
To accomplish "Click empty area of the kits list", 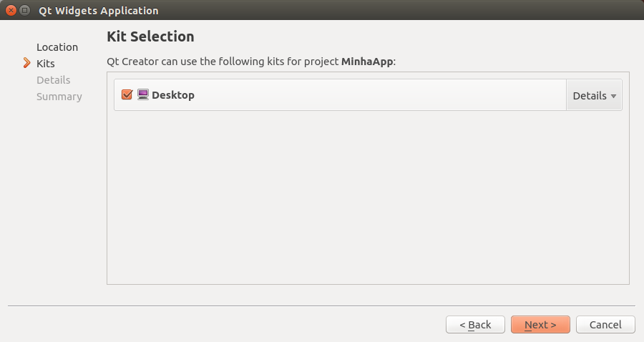I will [x=368, y=200].
